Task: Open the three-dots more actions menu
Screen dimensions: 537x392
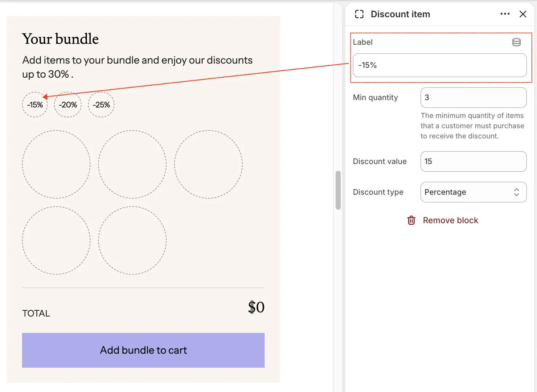Action: point(505,14)
